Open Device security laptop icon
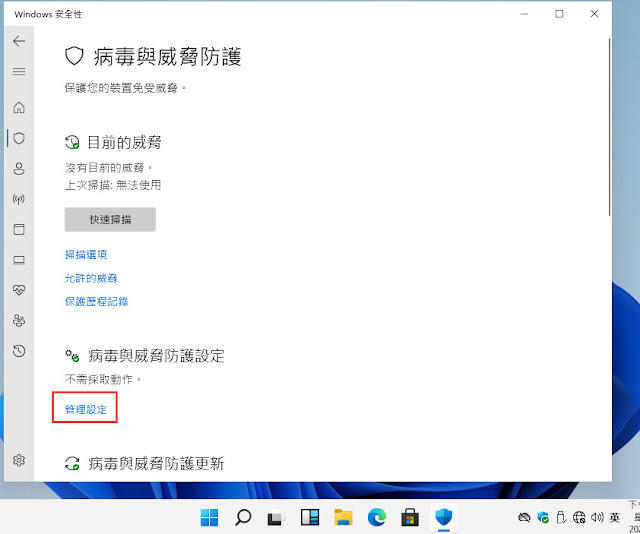The height and width of the screenshot is (534, 640). coord(19,260)
